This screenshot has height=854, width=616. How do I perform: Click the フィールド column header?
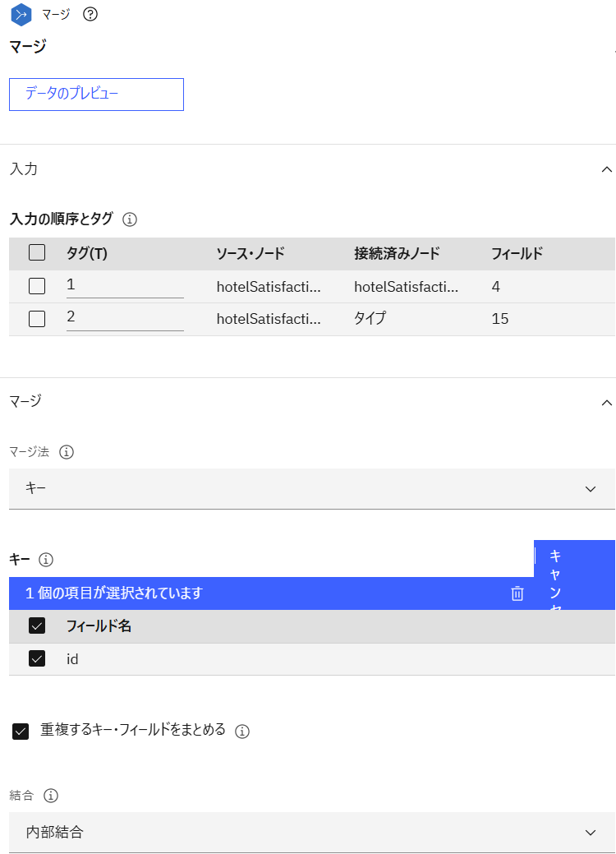pos(517,254)
